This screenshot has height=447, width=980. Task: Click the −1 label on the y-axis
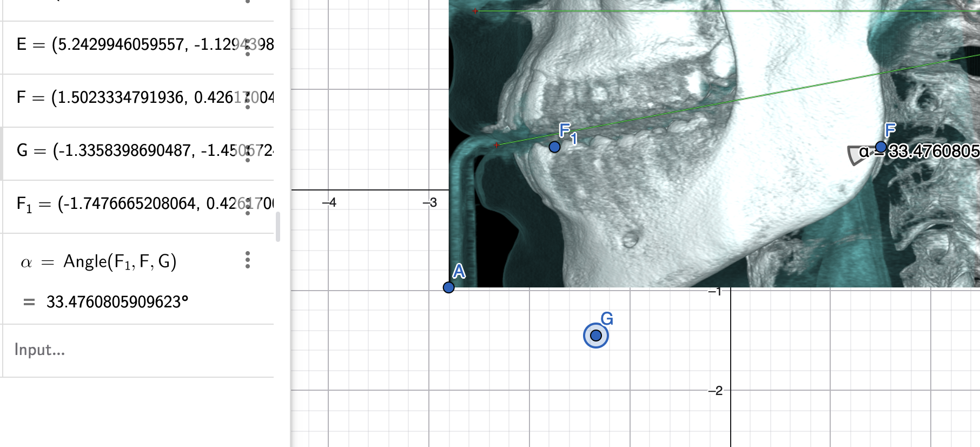715,292
